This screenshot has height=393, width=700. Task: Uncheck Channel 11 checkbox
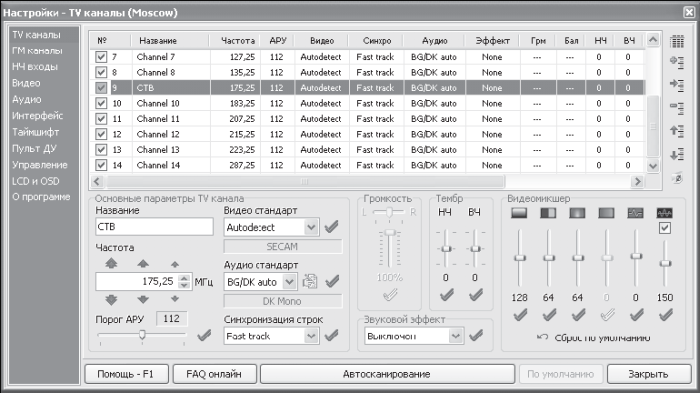point(101,119)
